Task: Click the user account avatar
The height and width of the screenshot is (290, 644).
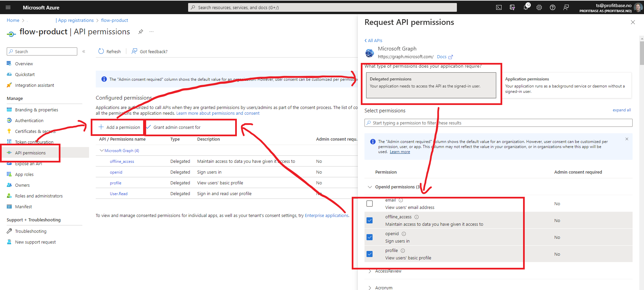Action: (x=638, y=7)
